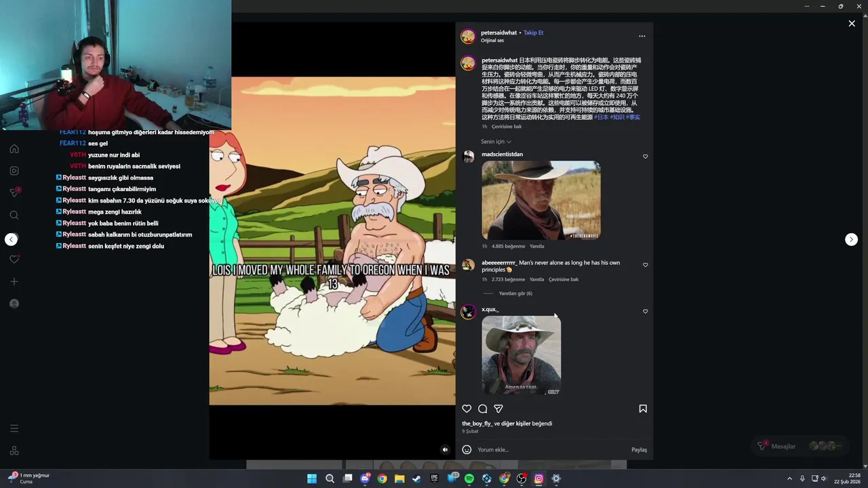
Task: Click the grid icon at the sidebar bottom
Action: [14, 451]
